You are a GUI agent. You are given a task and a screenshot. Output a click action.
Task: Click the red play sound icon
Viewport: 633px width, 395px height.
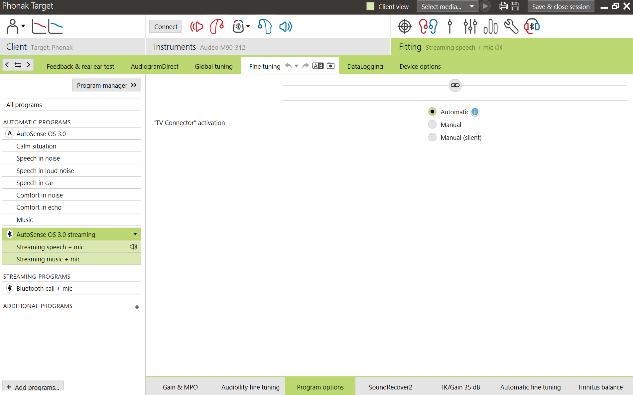(197, 27)
